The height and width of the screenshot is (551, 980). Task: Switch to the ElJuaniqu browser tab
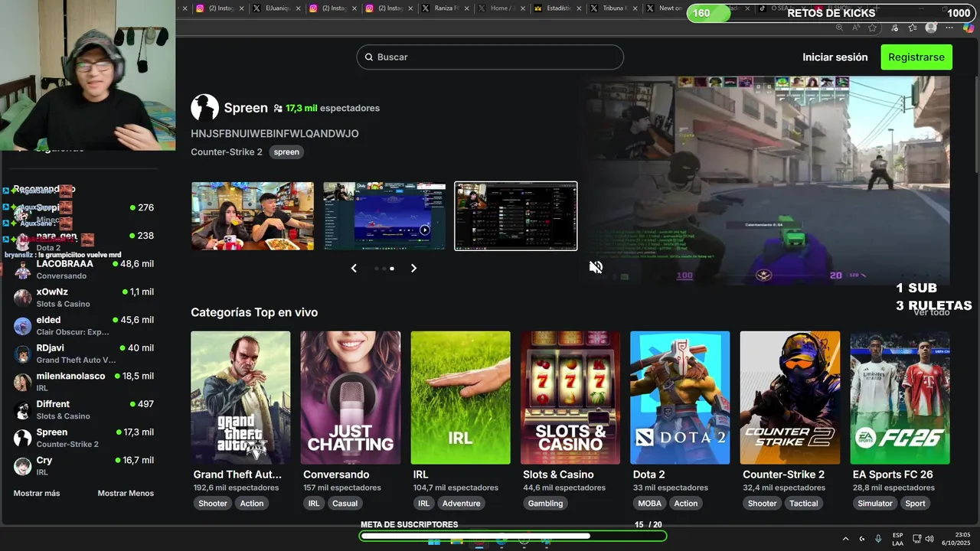(278, 8)
